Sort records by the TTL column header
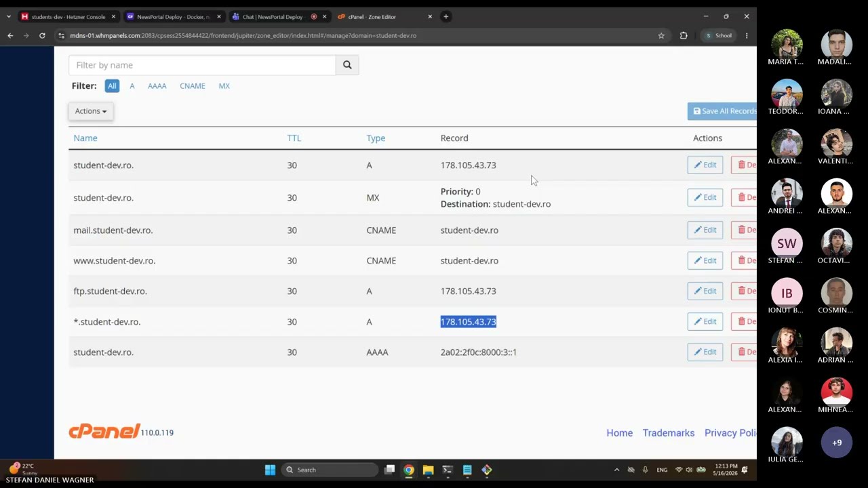The width and height of the screenshot is (868, 488). click(x=294, y=138)
